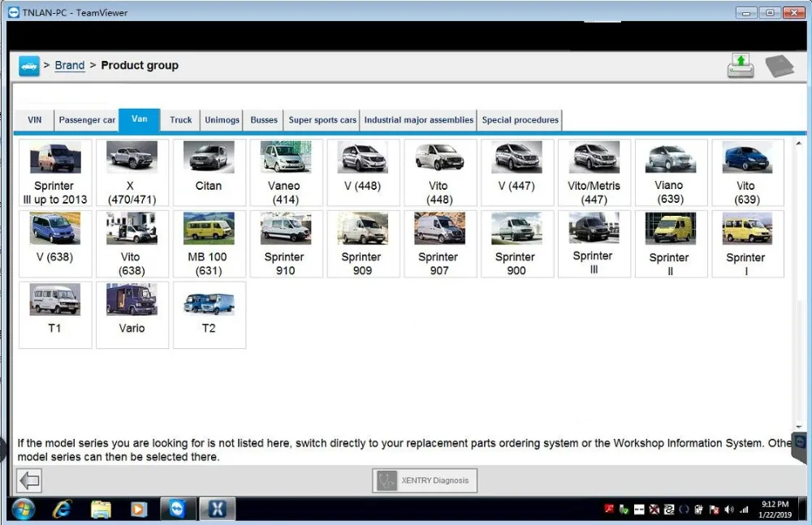Switch to the Passenger car tab
The height and width of the screenshot is (525, 812).
point(87,120)
